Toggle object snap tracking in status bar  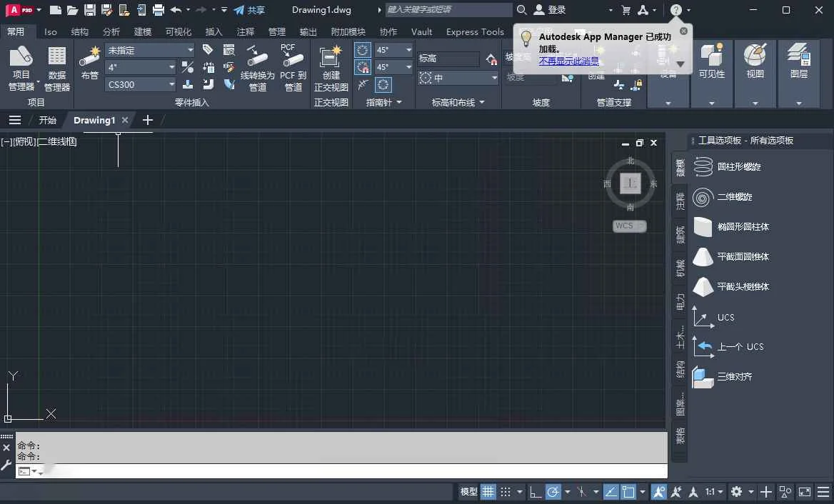[611, 492]
